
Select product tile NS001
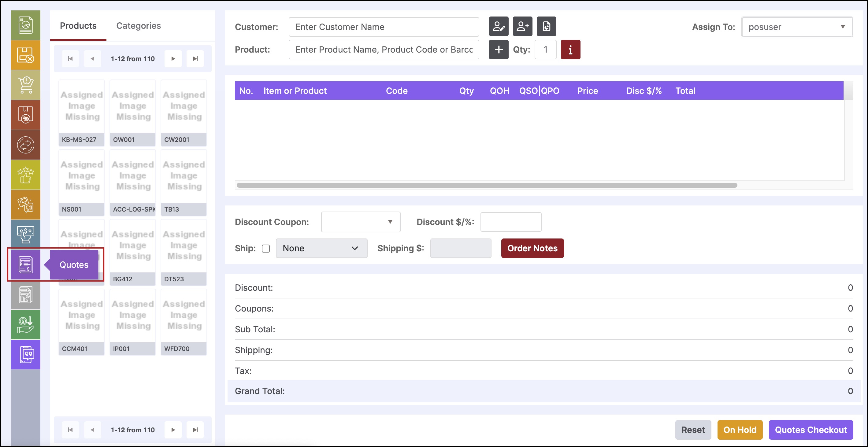coord(82,183)
